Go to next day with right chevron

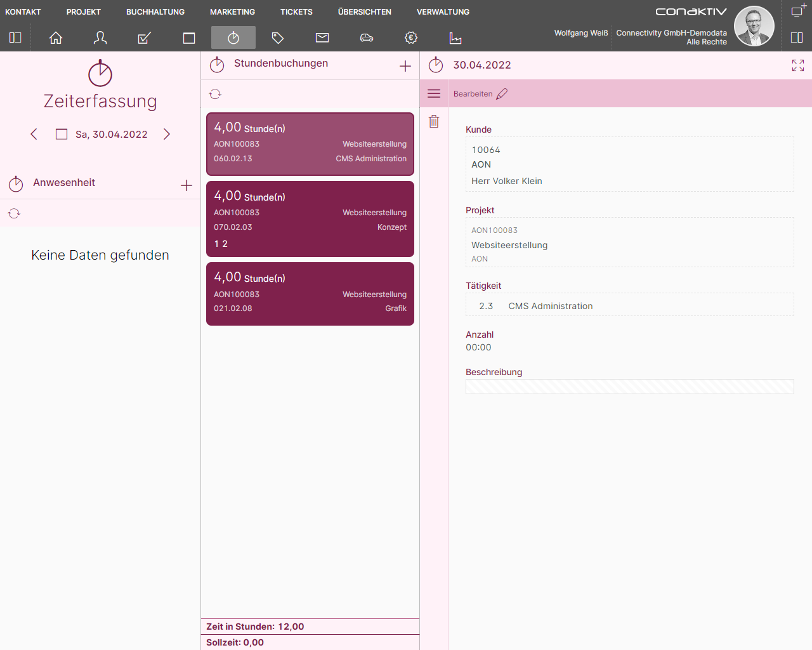pyautogui.click(x=167, y=134)
